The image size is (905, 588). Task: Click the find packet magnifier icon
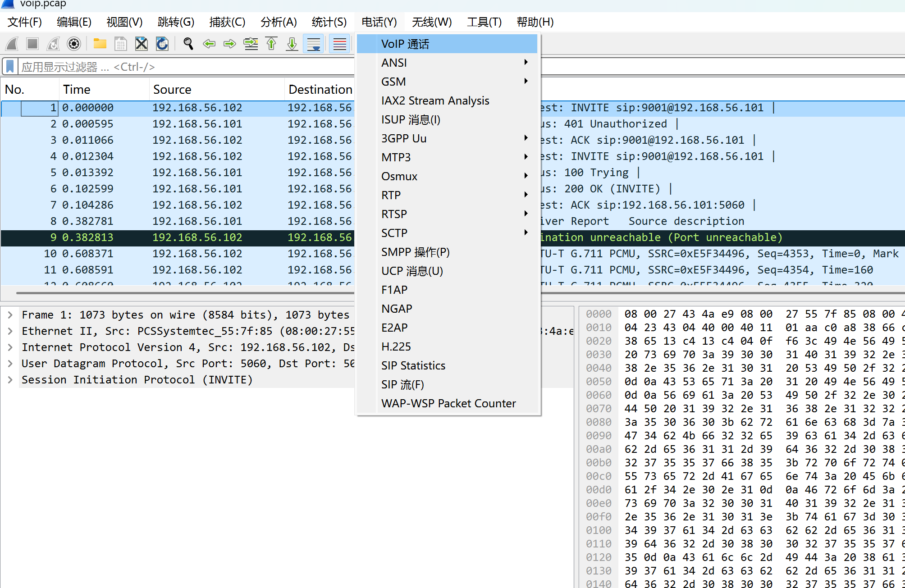[x=188, y=44]
